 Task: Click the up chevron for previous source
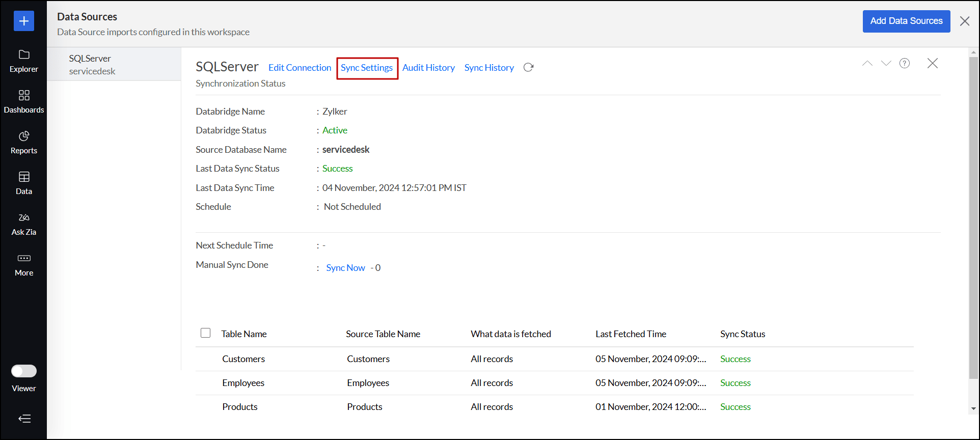pyautogui.click(x=867, y=63)
